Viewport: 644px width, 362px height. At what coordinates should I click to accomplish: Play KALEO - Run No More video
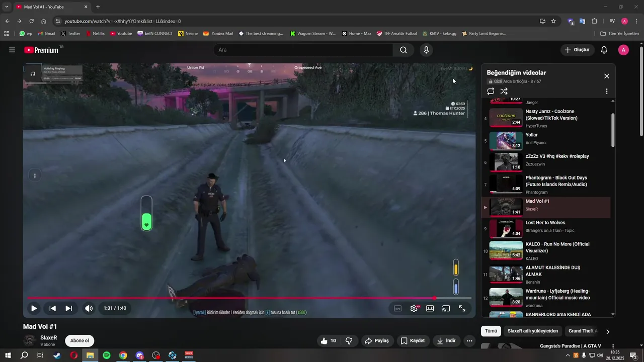(x=546, y=251)
